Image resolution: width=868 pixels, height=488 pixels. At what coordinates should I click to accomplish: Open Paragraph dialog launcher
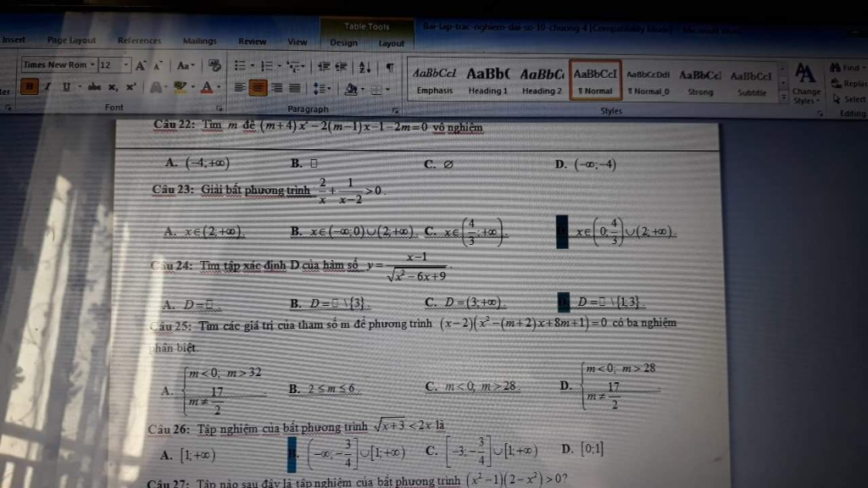coord(395,110)
